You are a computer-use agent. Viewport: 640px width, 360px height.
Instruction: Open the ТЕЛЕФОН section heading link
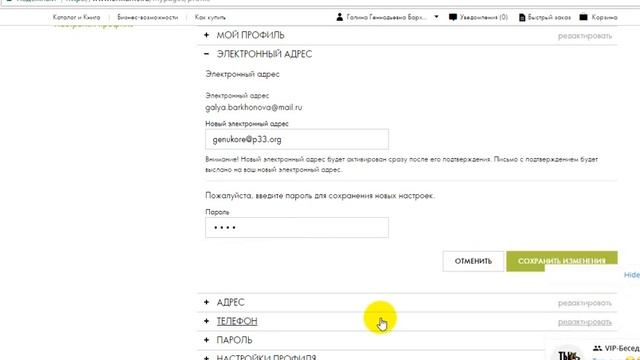click(x=237, y=321)
